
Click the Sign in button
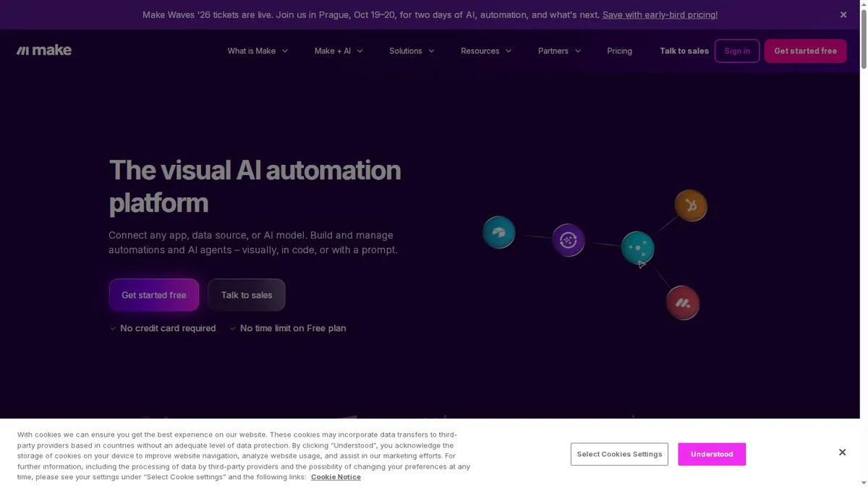(x=737, y=51)
